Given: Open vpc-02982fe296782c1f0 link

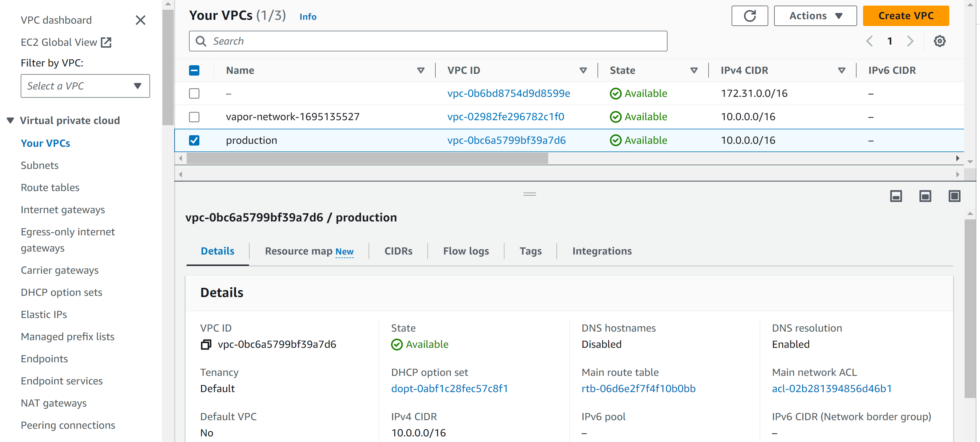Looking at the screenshot, I should 506,117.
